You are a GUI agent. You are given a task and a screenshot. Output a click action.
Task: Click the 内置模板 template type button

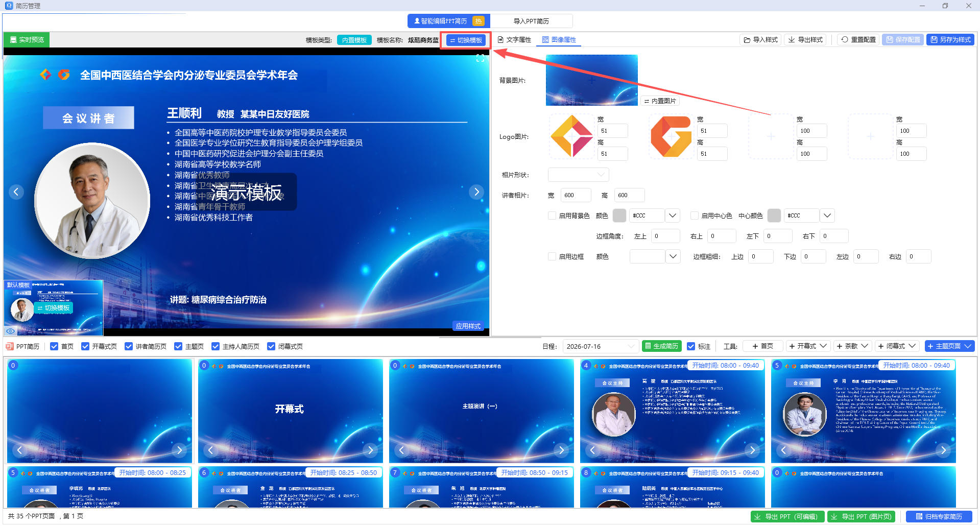pos(354,40)
